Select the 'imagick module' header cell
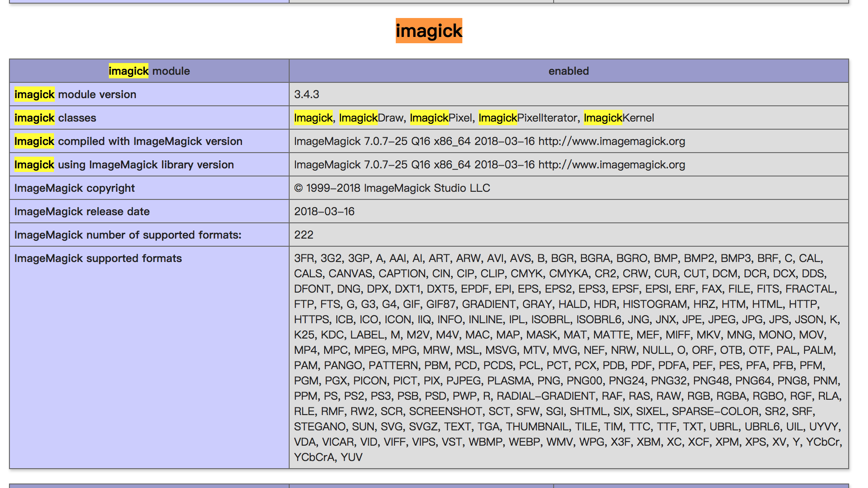868x488 pixels. point(149,71)
